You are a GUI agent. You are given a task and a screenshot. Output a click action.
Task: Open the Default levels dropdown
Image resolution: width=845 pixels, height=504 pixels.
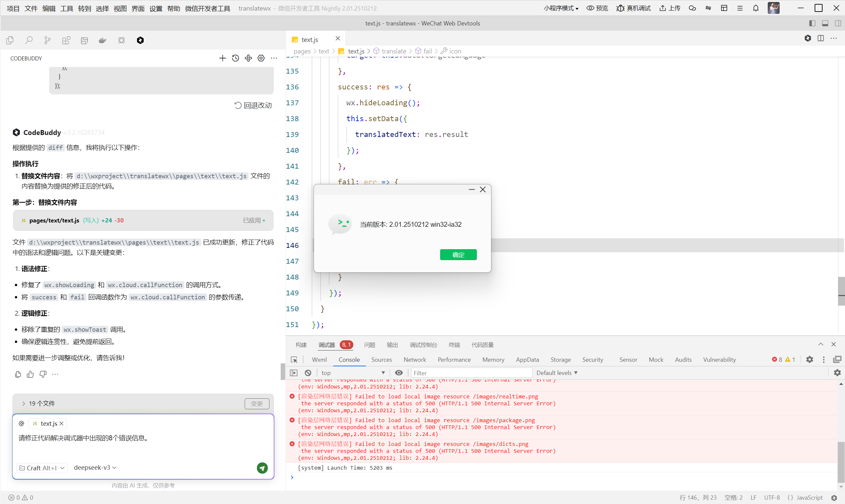(x=556, y=373)
